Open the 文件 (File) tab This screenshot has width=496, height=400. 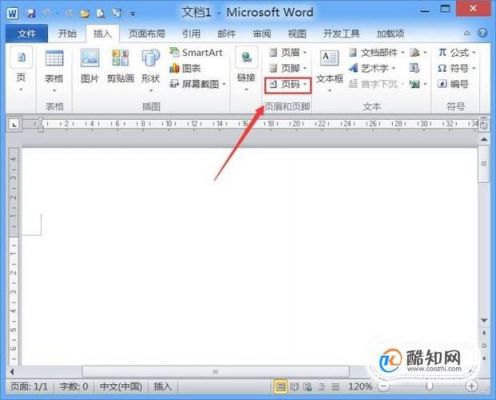(27, 34)
